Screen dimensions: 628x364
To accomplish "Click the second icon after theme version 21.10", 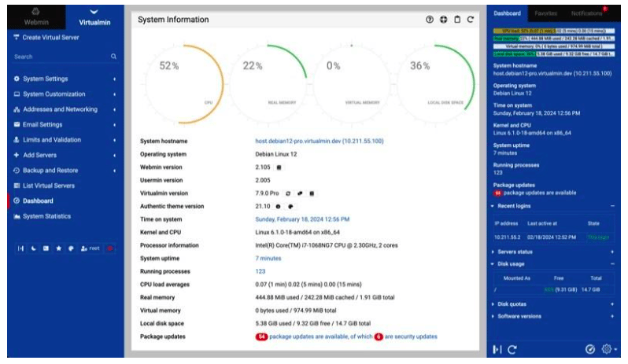I will pyautogui.click(x=290, y=207).
